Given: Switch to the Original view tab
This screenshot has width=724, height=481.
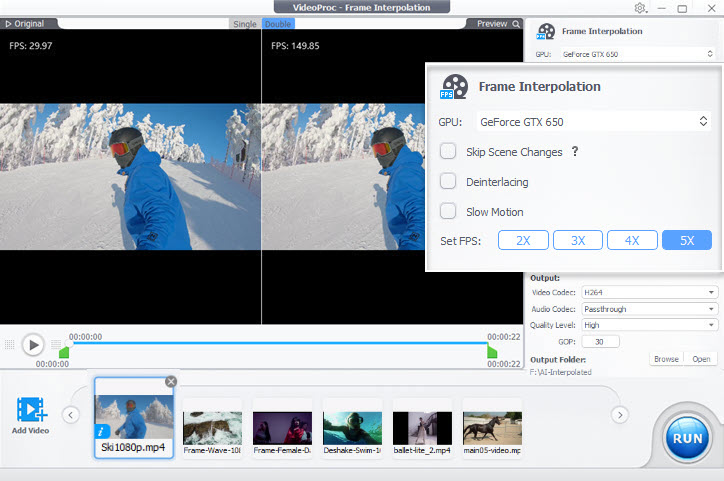Looking at the screenshot, I should click(24, 24).
